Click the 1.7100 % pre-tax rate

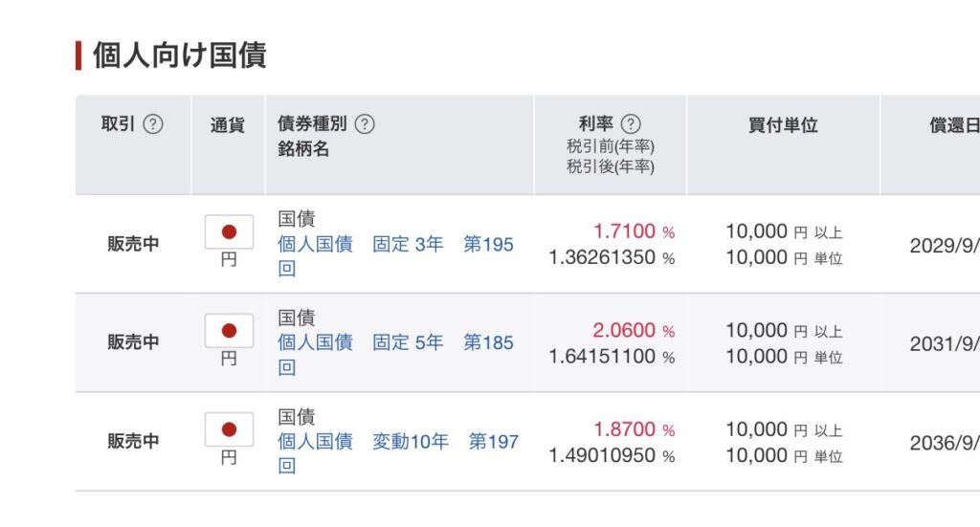[x=634, y=231]
